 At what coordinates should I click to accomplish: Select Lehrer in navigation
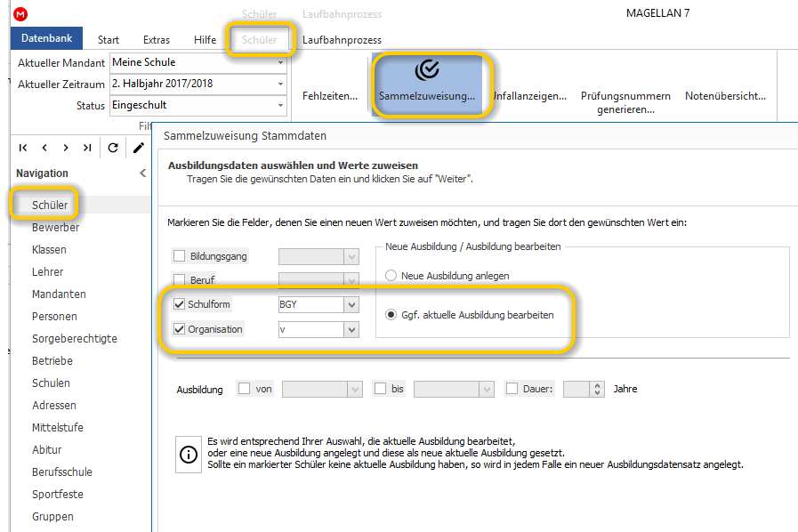(47, 272)
